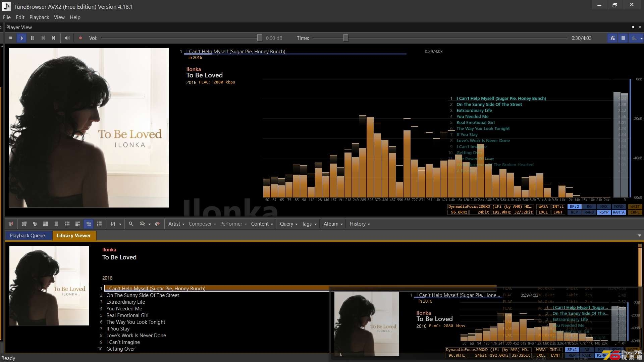Click the large To Be Loved album cover

tap(89, 128)
